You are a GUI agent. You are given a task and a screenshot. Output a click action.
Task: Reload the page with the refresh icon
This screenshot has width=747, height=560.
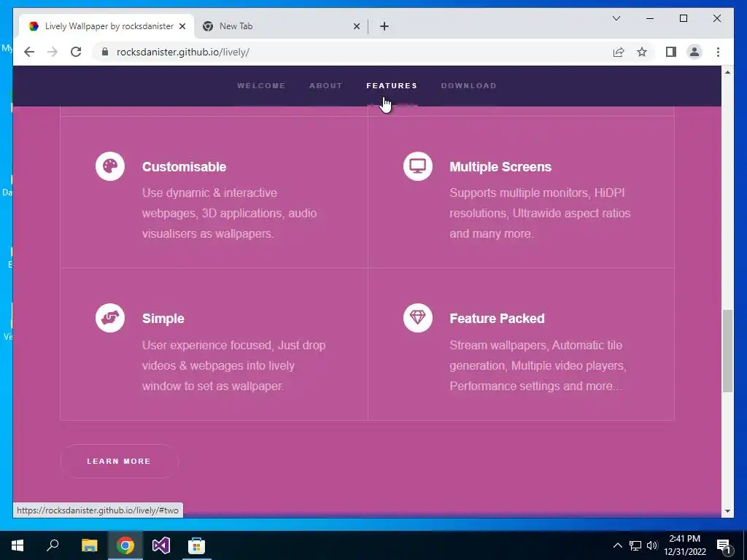[x=76, y=52]
